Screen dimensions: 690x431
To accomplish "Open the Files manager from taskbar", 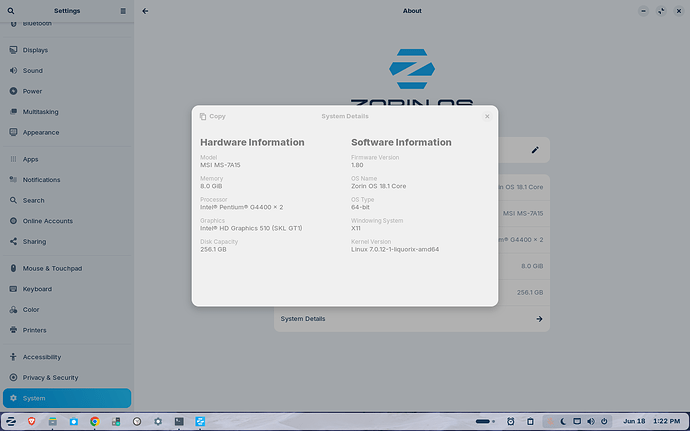I will click(52, 422).
